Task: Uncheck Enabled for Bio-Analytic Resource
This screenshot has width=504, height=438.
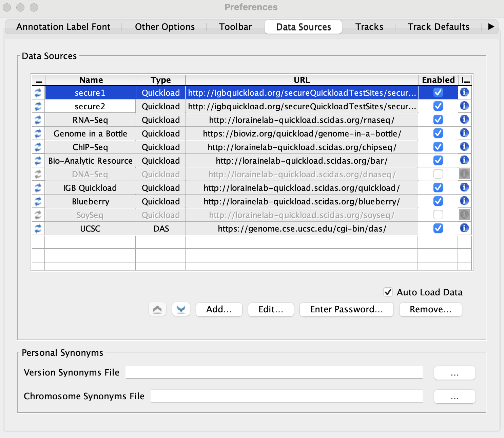Action: (x=438, y=160)
